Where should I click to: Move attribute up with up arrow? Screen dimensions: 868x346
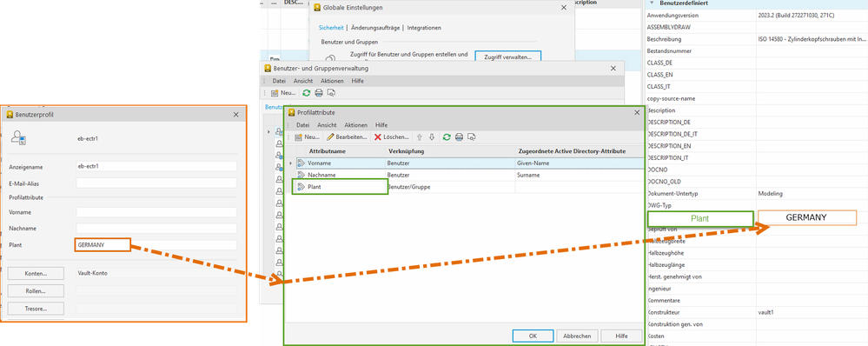(x=420, y=136)
